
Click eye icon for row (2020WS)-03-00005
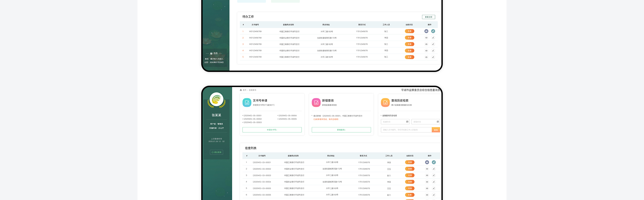click(427, 188)
